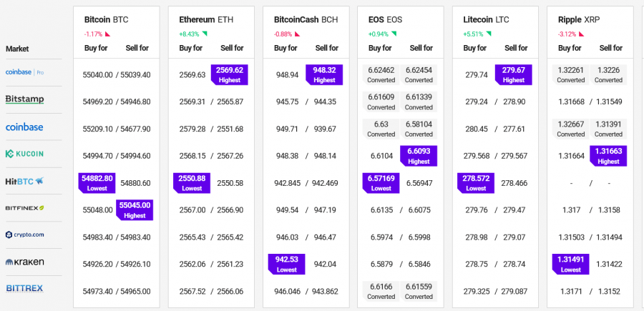
Task: Click the red down arrow under Ripple
Action: pyautogui.click(x=582, y=34)
